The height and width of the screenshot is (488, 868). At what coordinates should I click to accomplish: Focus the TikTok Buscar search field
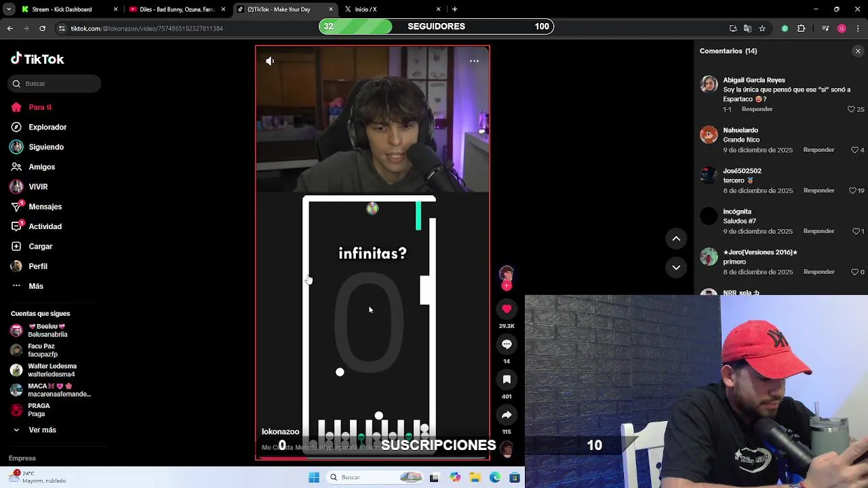[55, 83]
